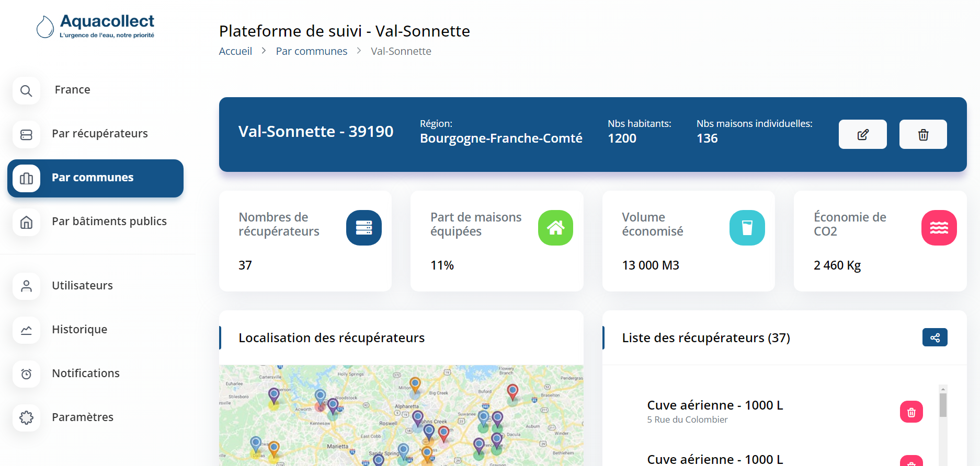The image size is (980, 466).
Task: Delete the cuve at 5 Rue du Colombier
Action: click(911, 412)
